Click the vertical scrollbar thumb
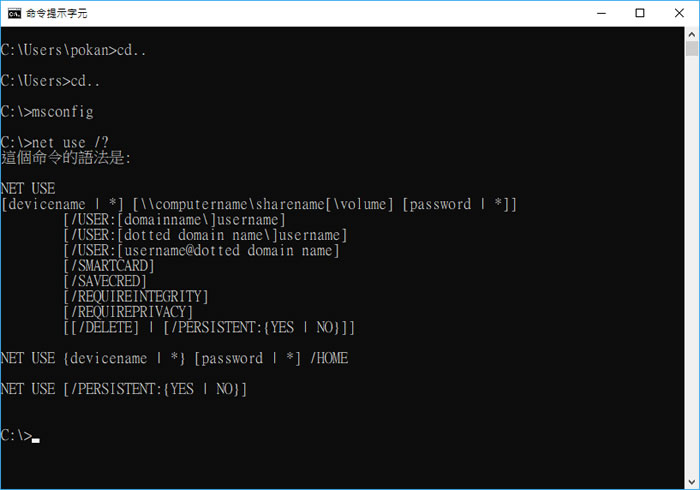700x490 pixels. 692,49
